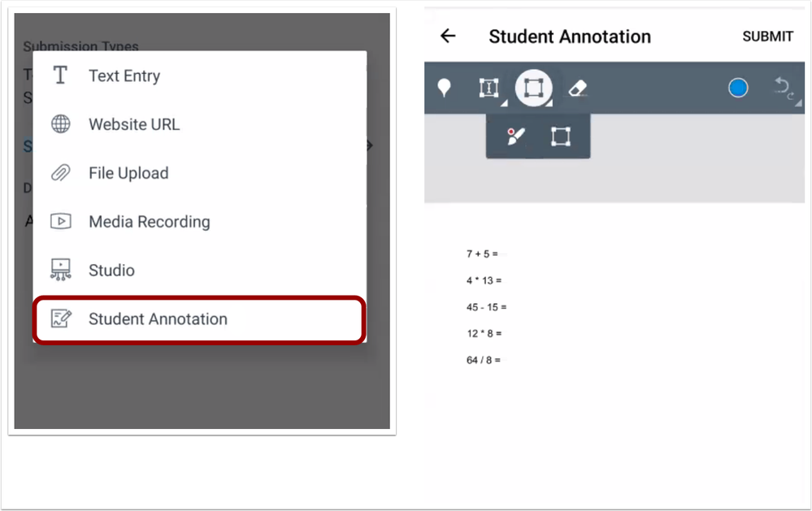Choose Website URL submission type

pos(199,124)
